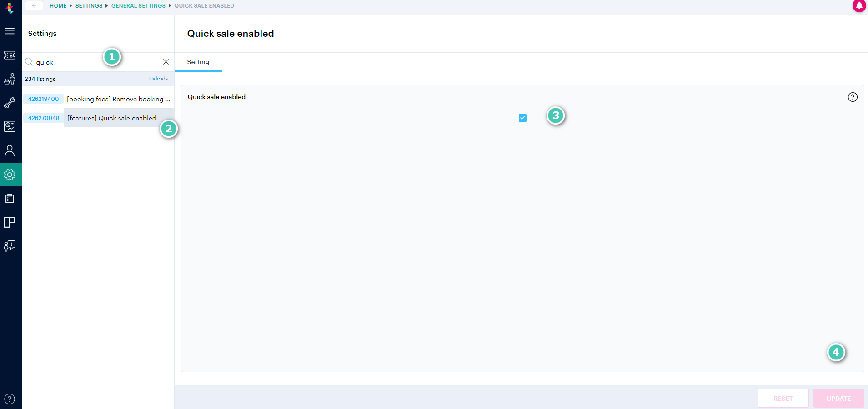Image resolution: width=868 pixels, height=409 pixels.
Task: Click the app logo at top left
Action: [10, 8]
